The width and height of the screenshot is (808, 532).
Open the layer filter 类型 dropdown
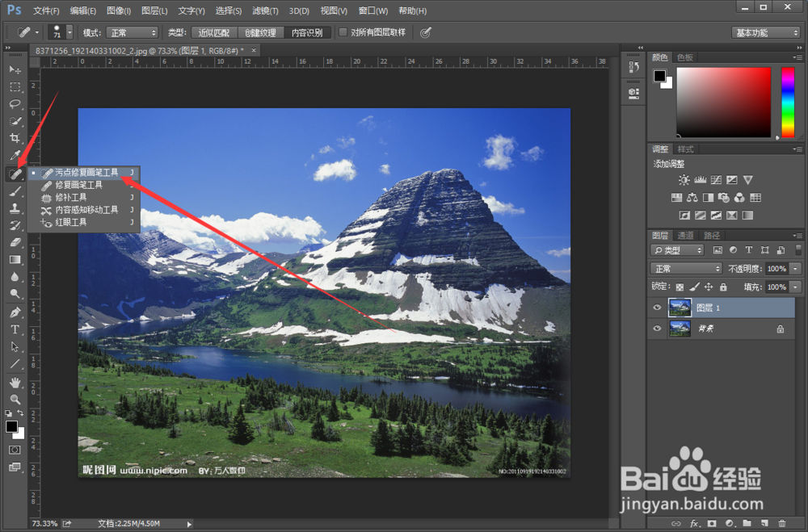(676, 249)
